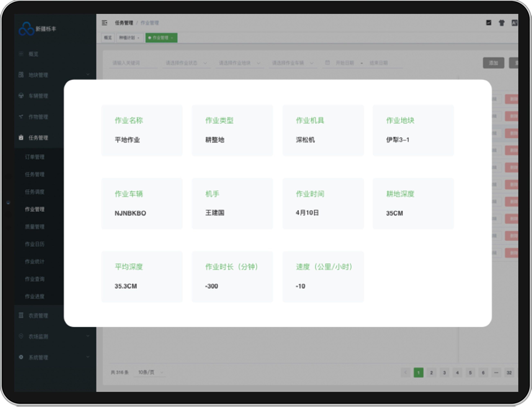
Task: Select 作业日历 in the sidebar submenu
Action: pos(35,244)
